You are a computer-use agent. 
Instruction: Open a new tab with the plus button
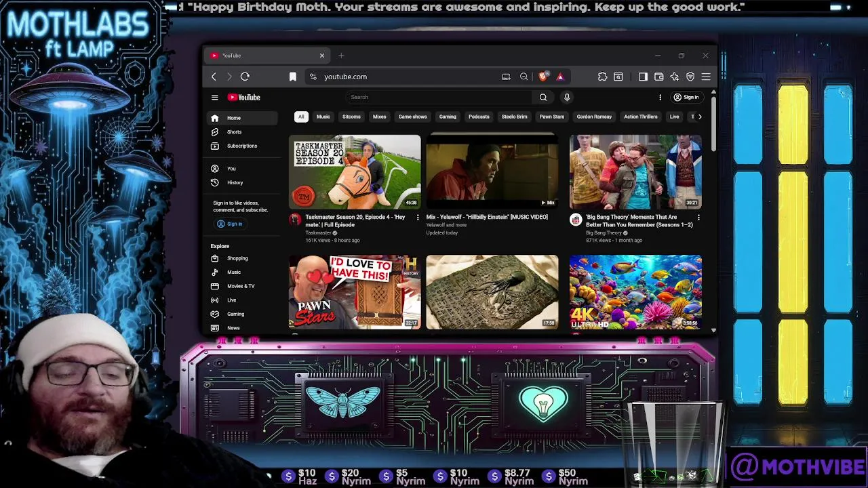341,56
